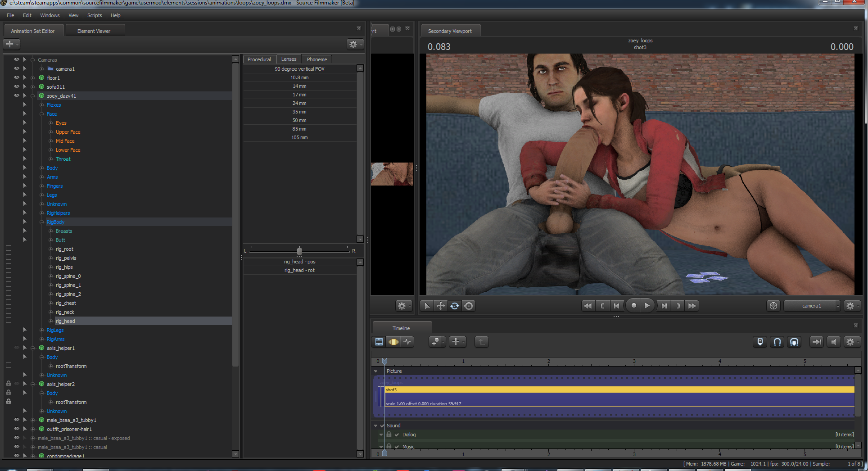Open the Animation Set Editor gear settings
The width and height of the screenshot is (868, 471).
355,44
